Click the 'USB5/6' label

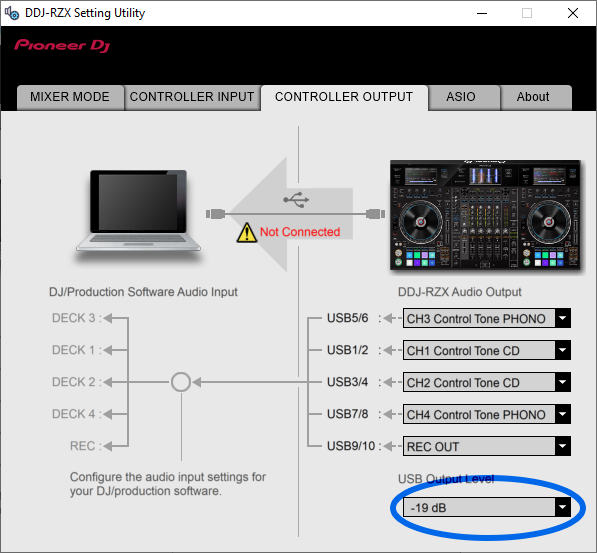348,318
